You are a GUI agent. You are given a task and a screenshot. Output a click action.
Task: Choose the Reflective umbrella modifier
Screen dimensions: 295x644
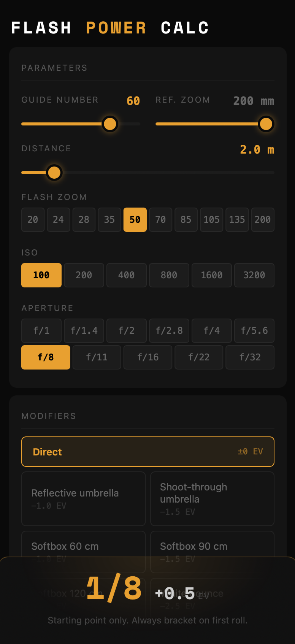[x=83, y=498]
